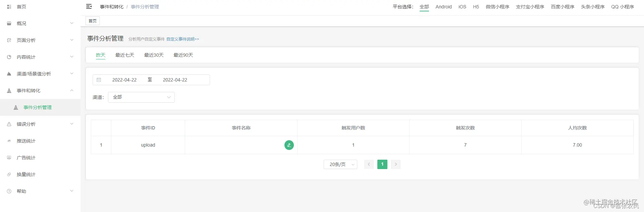Select the Android platform filter

coord(443,7)
